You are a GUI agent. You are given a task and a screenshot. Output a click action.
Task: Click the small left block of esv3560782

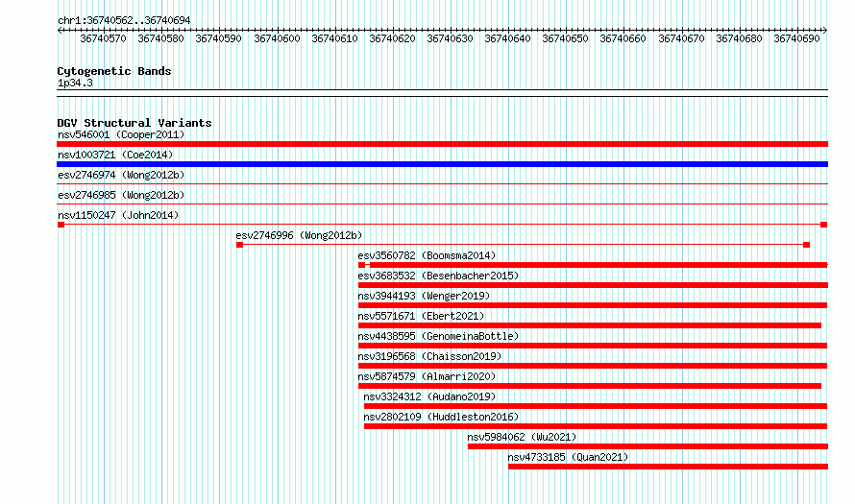(x=361, y=265)
